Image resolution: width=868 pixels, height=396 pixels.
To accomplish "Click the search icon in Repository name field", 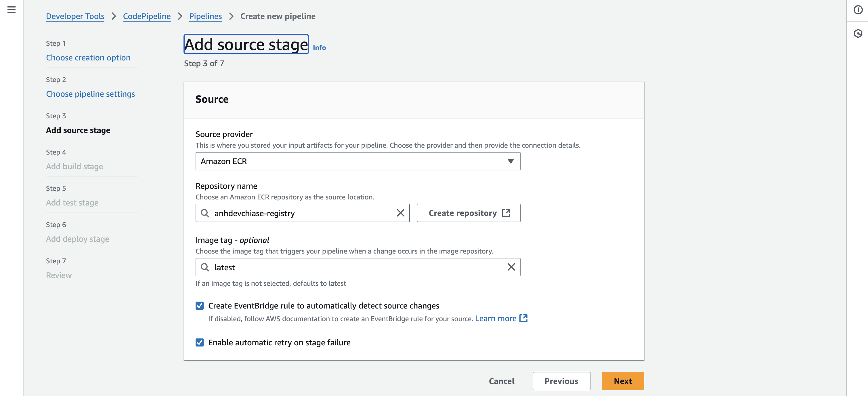I will (205, 213).
